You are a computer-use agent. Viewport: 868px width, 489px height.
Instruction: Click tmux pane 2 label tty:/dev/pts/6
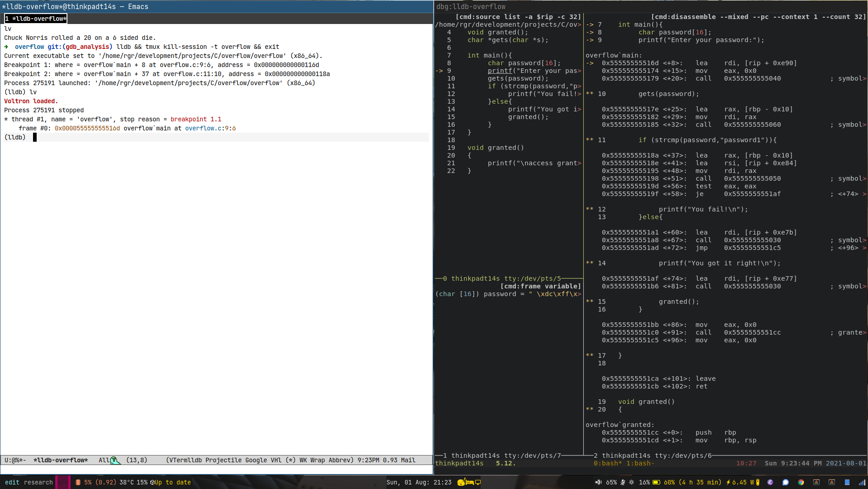pos(683,455)
